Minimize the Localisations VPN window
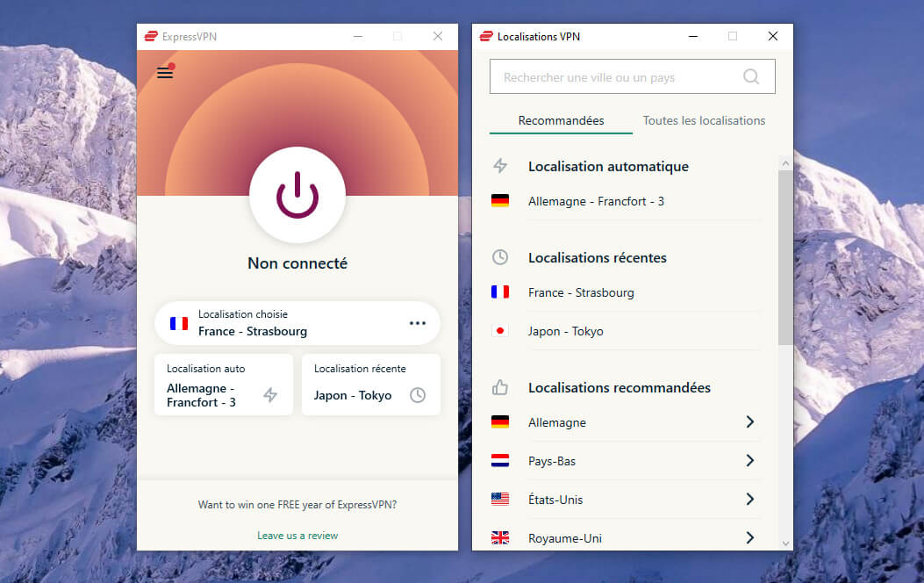 tap(693, 37)
